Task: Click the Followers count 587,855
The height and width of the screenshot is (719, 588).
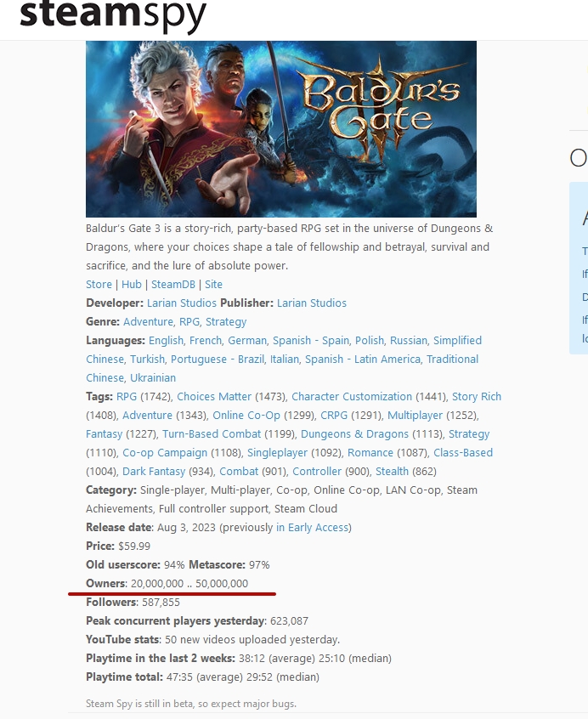Action: tap(161, 603)
